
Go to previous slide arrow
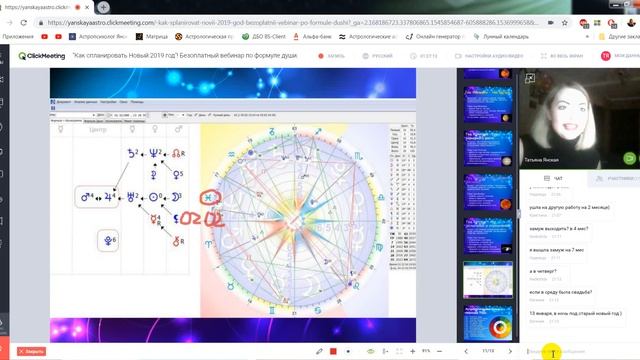(x=466, y=351)
